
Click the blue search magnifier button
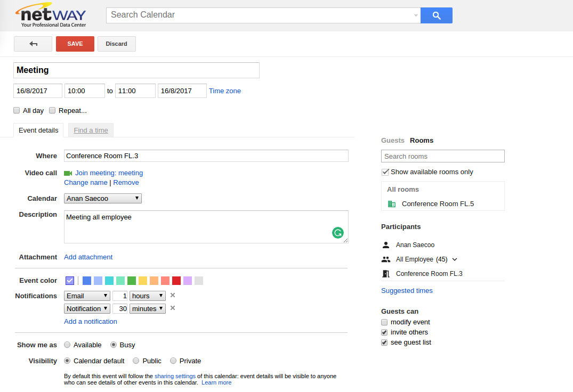pos(436,15)
